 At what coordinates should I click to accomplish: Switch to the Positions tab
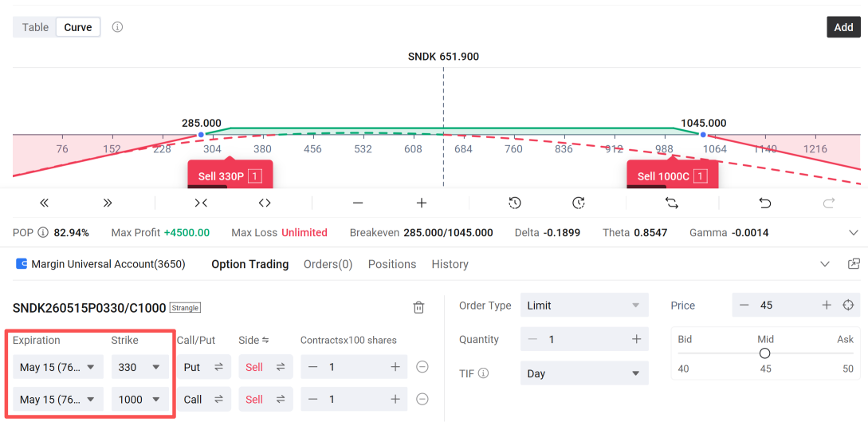tap(392, 264)
